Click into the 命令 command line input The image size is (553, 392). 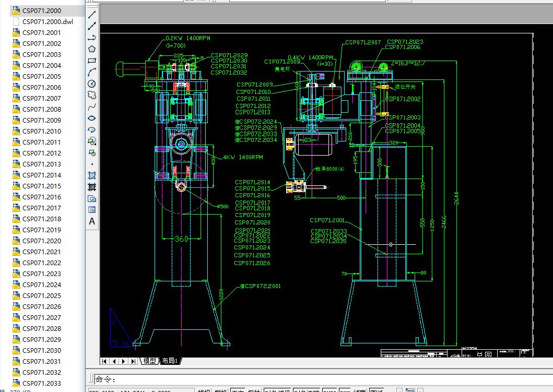tap(323, 379)
